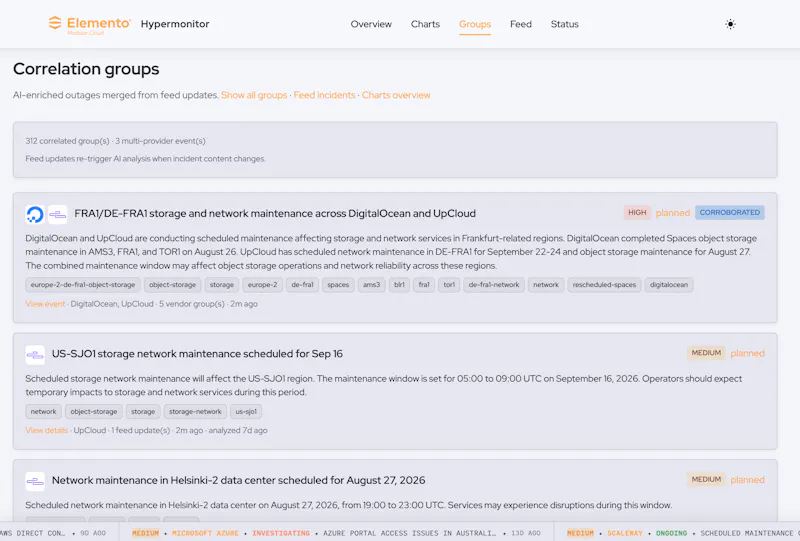The height and width of the screenshot is (541, 800).
Task: Switch to the Charts tab
Action: (425, 24)
